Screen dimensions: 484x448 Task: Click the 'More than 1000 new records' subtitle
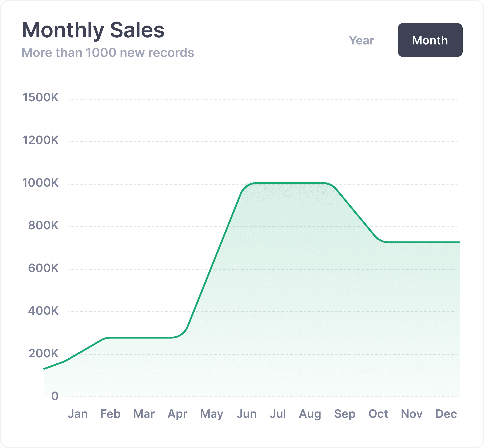click(108, 53)
